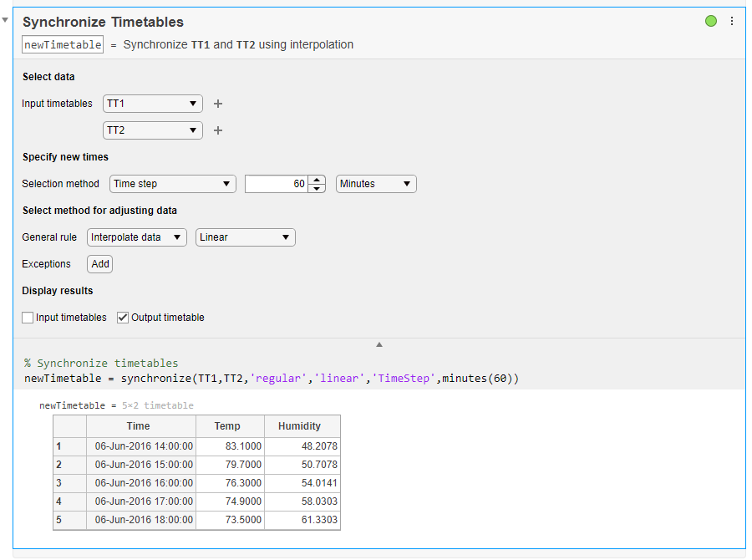The image size is (752, 560).
Task: Open the Linear interpolation method dropdown
Action: [x=246, y=237]
